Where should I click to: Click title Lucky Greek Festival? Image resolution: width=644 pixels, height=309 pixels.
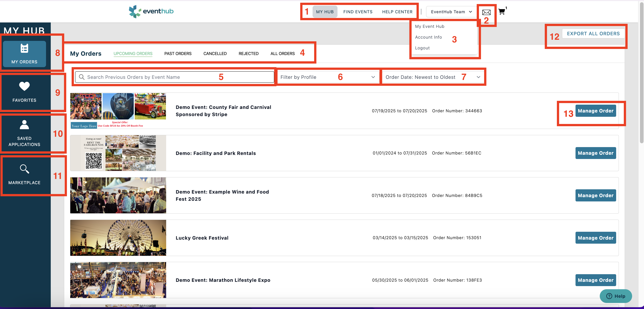tap(202, 238)
